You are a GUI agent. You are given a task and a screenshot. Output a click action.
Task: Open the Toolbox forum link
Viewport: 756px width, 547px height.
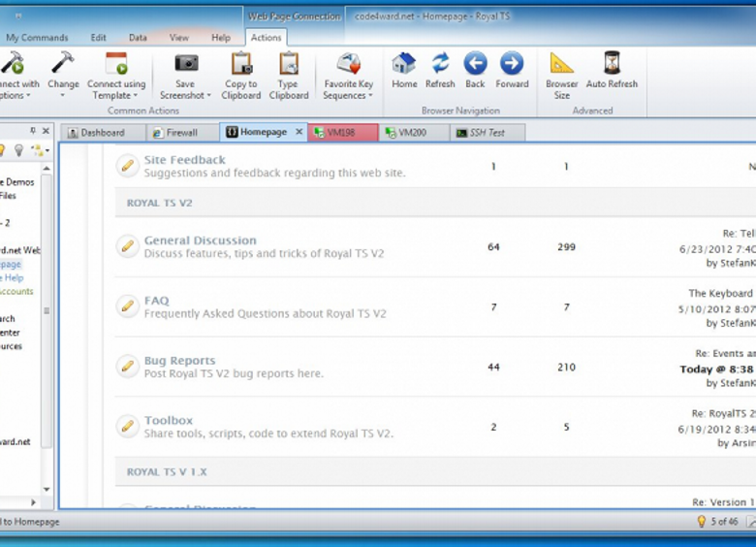pyautogui.click(x=169, y=420)
